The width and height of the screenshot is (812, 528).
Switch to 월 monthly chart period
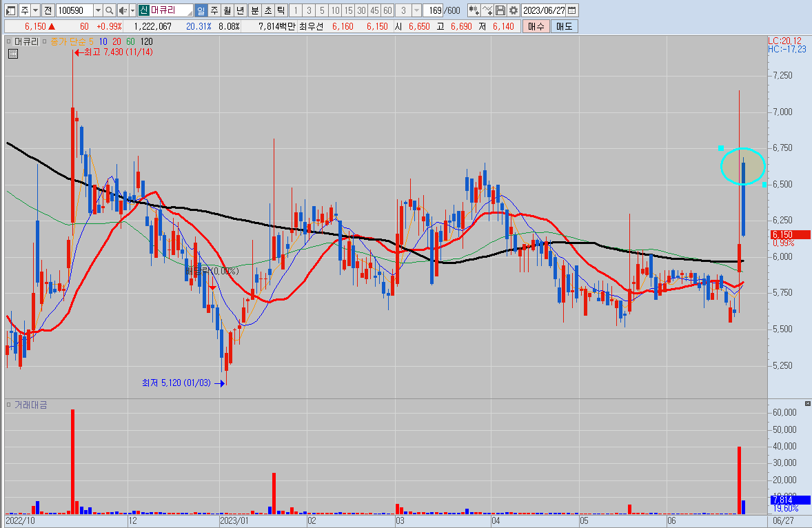(x=227, y=10)
